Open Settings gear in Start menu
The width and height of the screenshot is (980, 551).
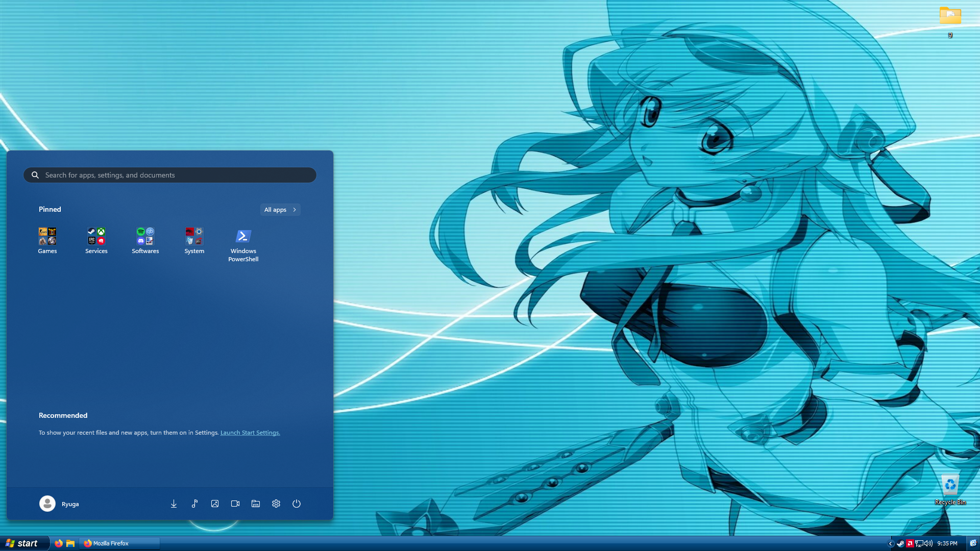pyautogui.click(x=276, y=504)
